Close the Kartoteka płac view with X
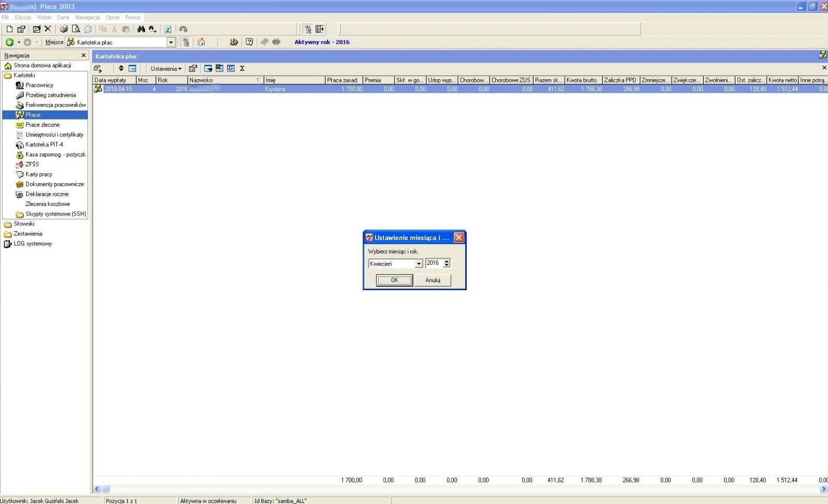 coord(824,68)
